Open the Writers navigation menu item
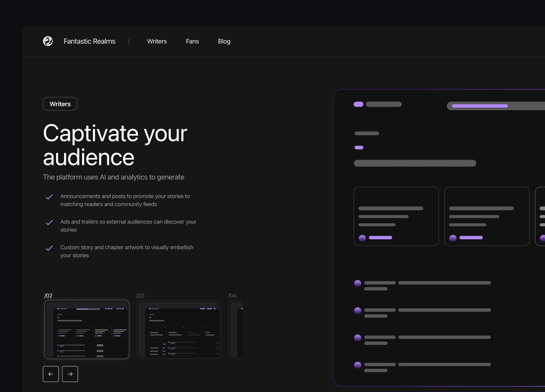The width and height of the screenshot is (545, 392). 157,41
